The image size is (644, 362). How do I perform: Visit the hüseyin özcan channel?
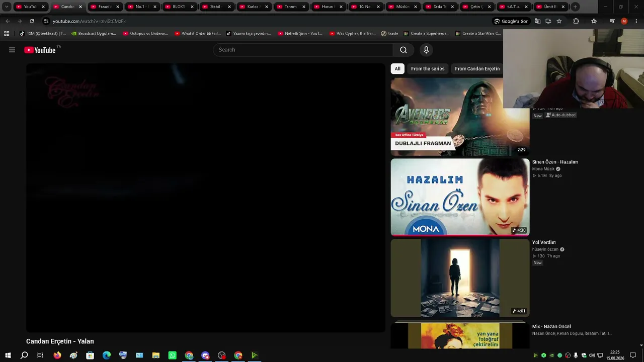pyautogui.click(x=545, y=249)
